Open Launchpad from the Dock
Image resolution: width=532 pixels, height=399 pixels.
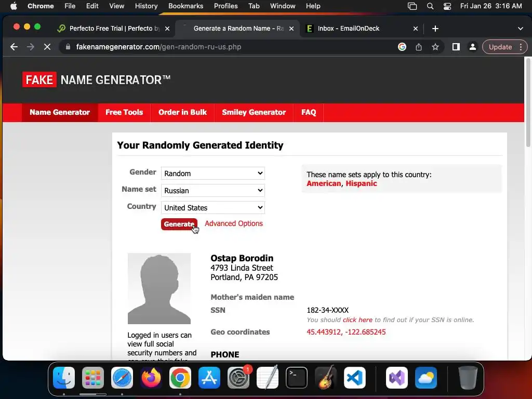(x=93, y=378)
